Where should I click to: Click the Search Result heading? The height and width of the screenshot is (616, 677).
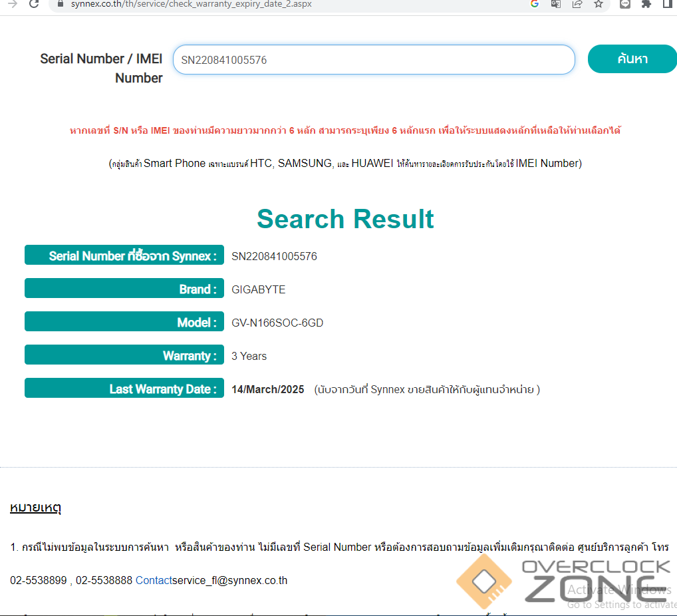(345, 219)
